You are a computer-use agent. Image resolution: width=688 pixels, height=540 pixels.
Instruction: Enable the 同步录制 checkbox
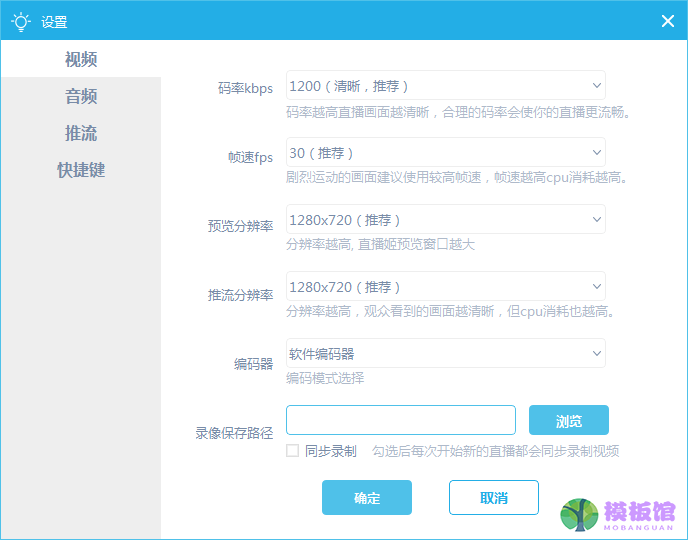click(x=293, y=451)
